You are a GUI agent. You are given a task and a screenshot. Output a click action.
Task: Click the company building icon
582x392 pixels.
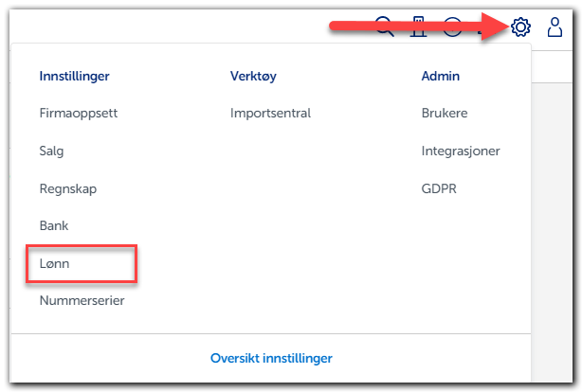click(x=417, y=27)
